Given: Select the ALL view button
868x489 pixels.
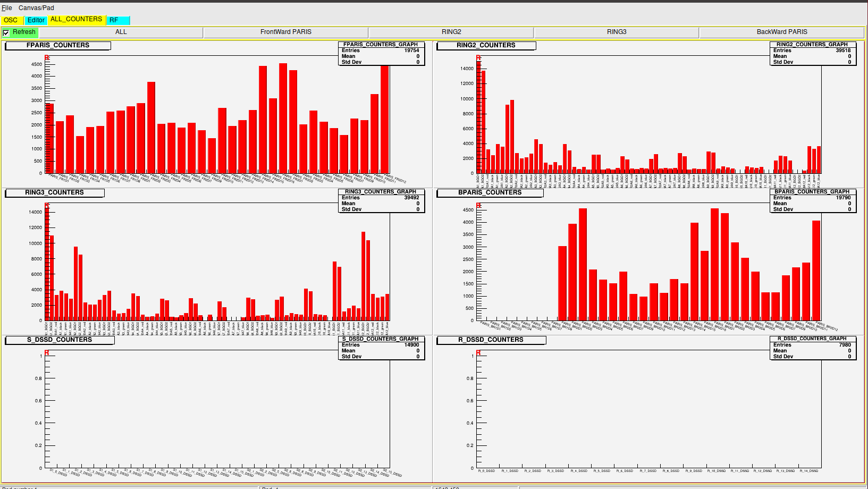Looking at the screenshot, I should click(121, 32).
